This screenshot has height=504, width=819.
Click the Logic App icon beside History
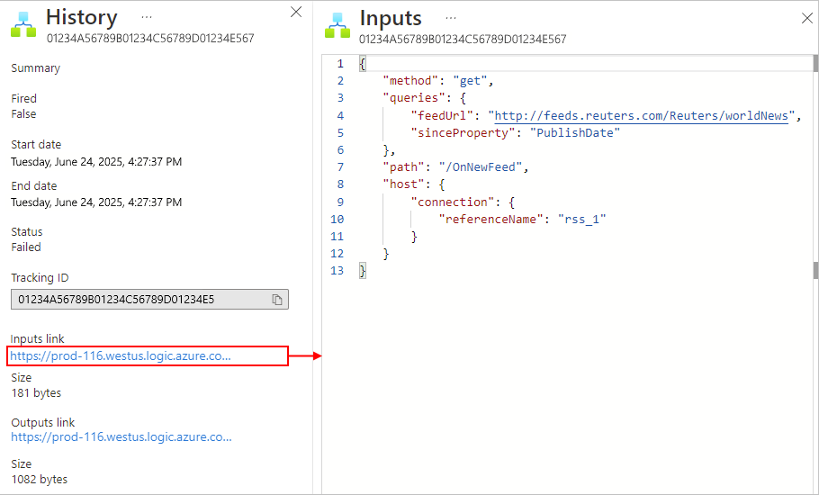tap(23, 24)
